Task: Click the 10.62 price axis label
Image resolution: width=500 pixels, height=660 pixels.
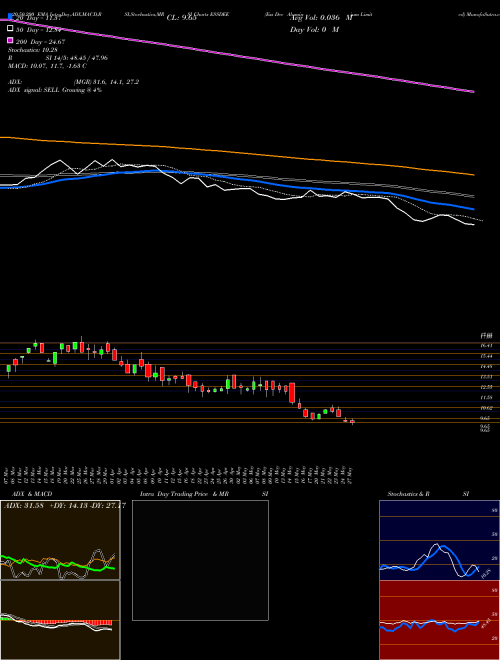Action: (x=487, y=407)
